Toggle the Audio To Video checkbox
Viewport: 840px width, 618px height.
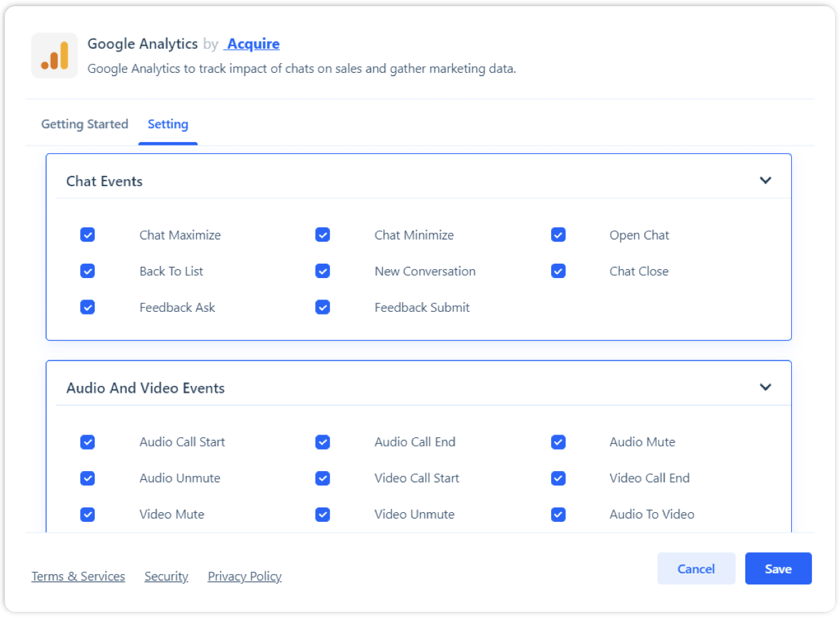[558, 514]
